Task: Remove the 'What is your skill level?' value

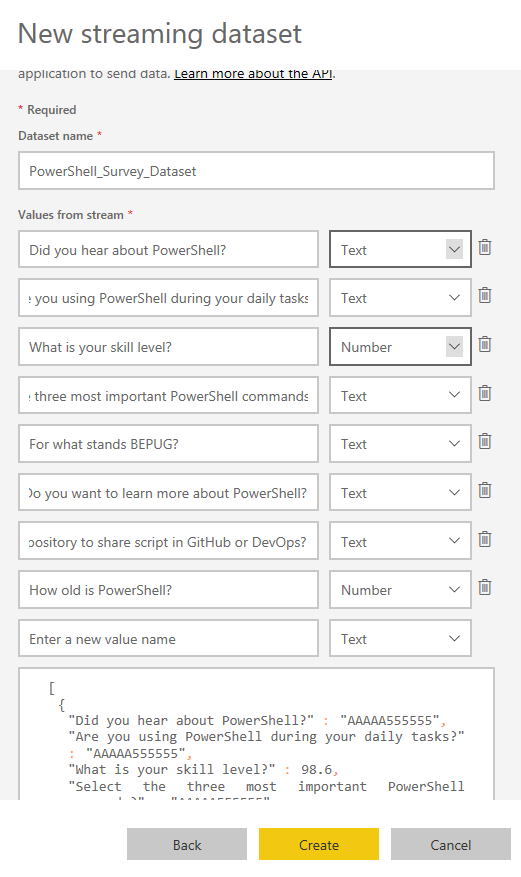Action: tap(485, 345)
